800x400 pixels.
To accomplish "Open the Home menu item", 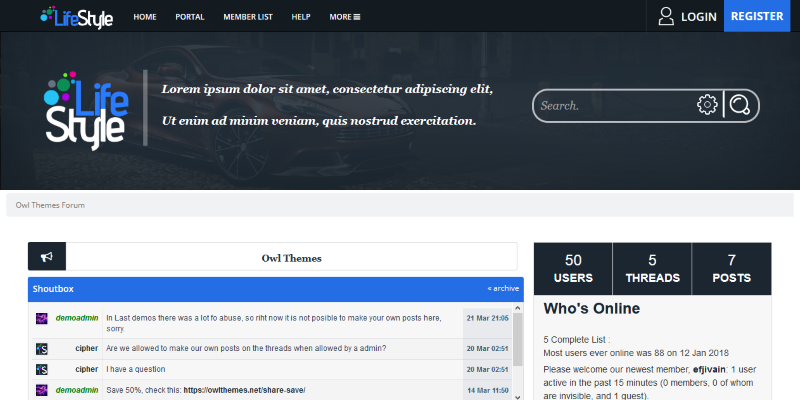I will 145,17.
